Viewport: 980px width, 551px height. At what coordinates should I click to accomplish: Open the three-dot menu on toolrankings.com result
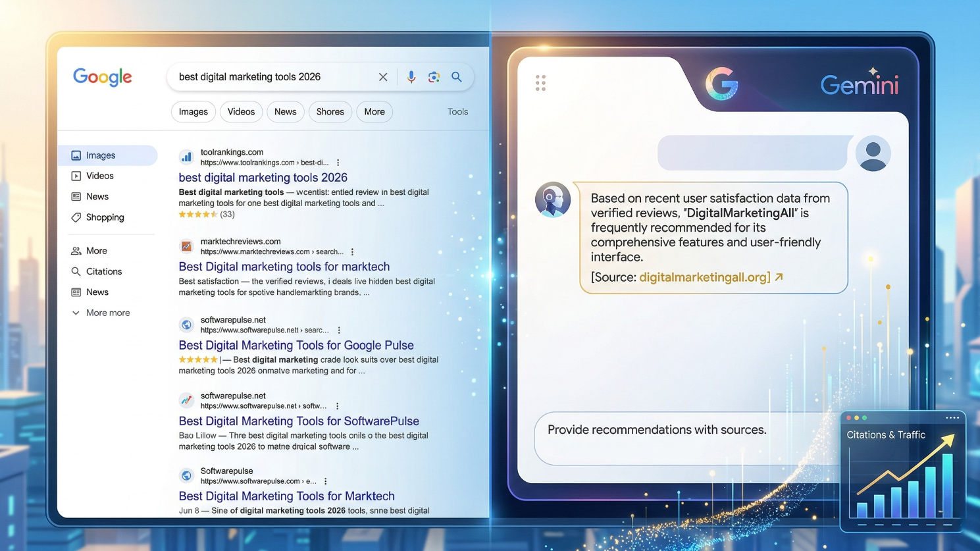point(338,163)
